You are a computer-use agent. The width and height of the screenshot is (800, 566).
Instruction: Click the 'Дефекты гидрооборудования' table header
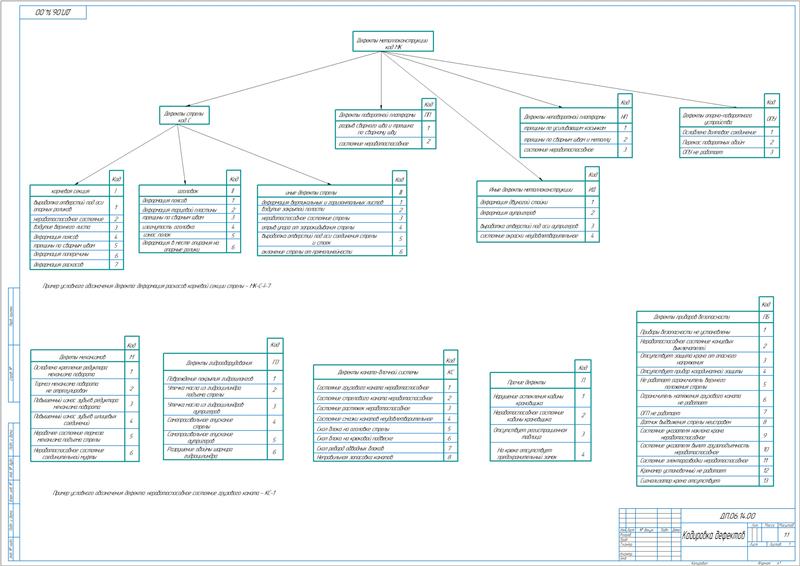(215, 363)
